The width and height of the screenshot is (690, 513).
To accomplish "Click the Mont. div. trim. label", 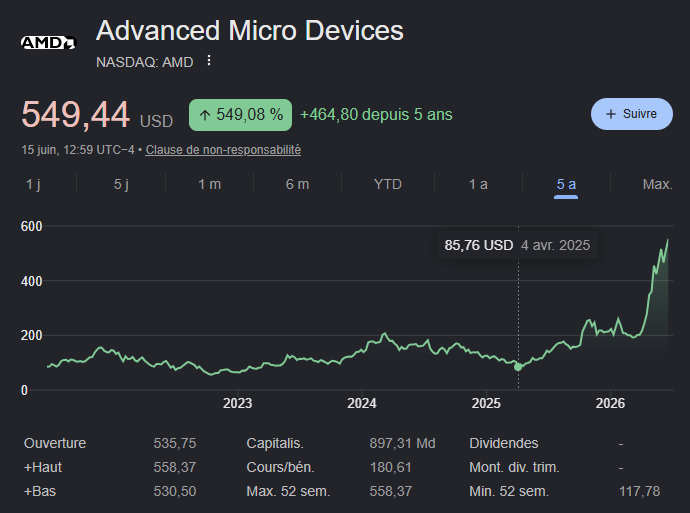I will (514, 467).
